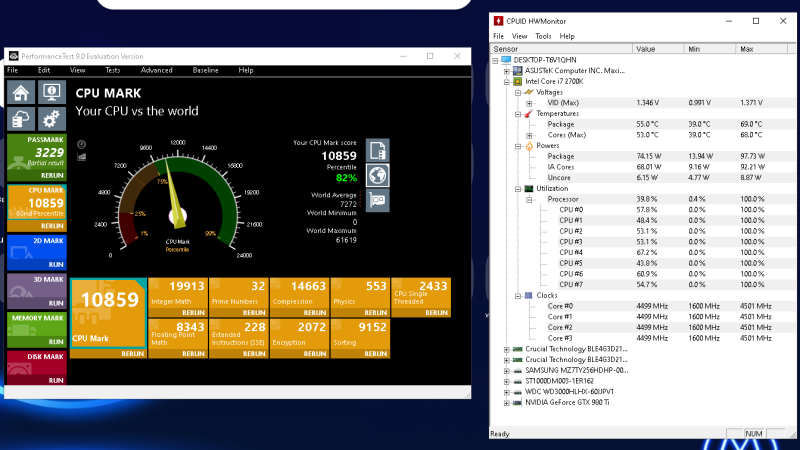Run the 3D Mark test
The height and width of the screenshot is (450, 800).
pos(56,303)
